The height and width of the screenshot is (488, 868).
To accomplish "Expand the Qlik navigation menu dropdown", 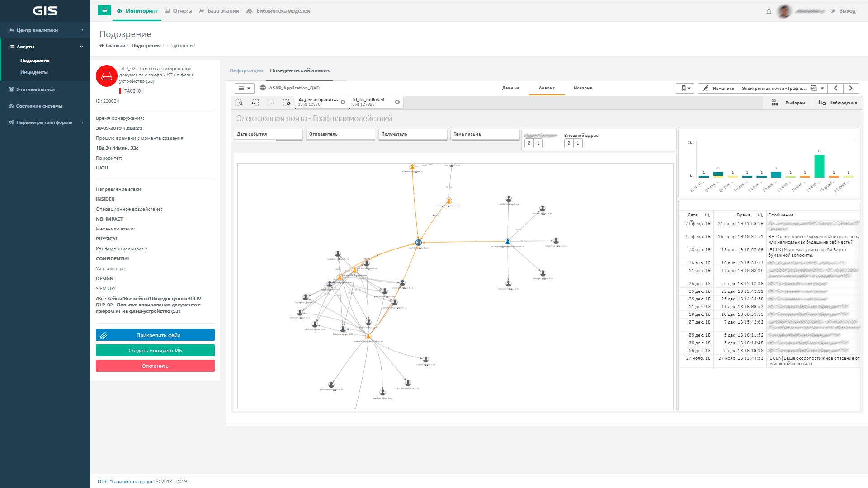I will pos(244,89).
